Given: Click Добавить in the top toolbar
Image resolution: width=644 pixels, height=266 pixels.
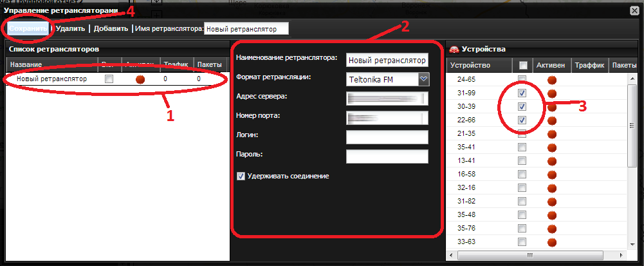Looking at the screenshot, I should (x=112, y=29).
